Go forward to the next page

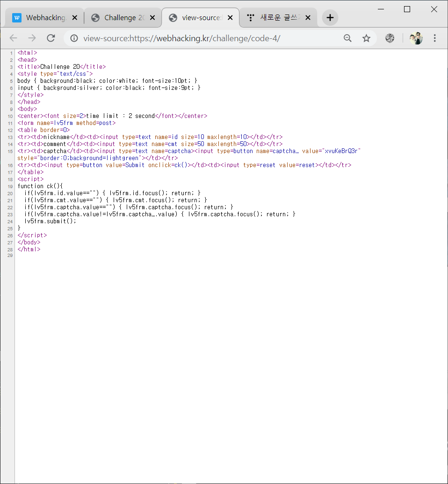coord(32,38)
